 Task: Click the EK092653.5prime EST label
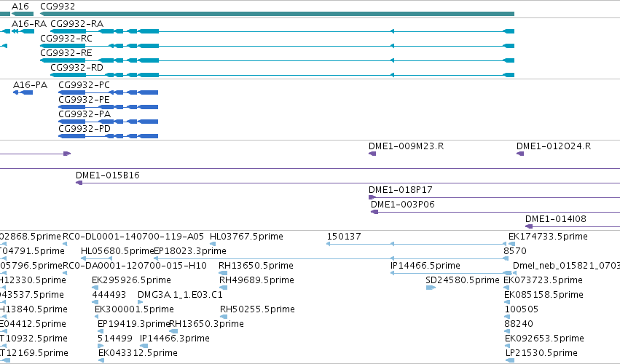tap(544, 339)
